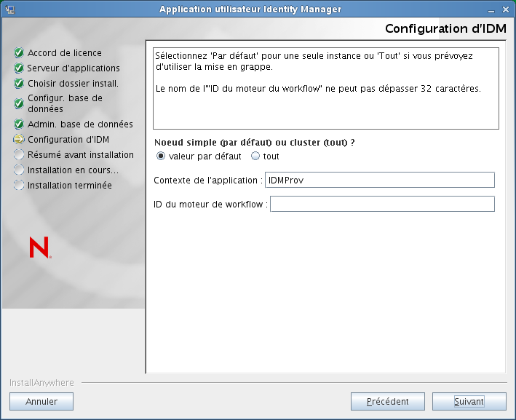Click the Annuler button
This screenshot has width=516, height=420.
pos(41,401)
